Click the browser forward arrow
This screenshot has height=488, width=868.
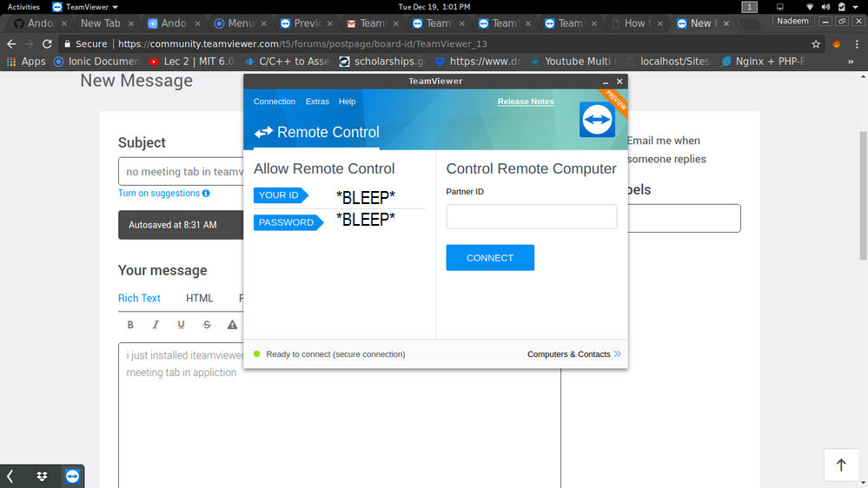point(30,43)
